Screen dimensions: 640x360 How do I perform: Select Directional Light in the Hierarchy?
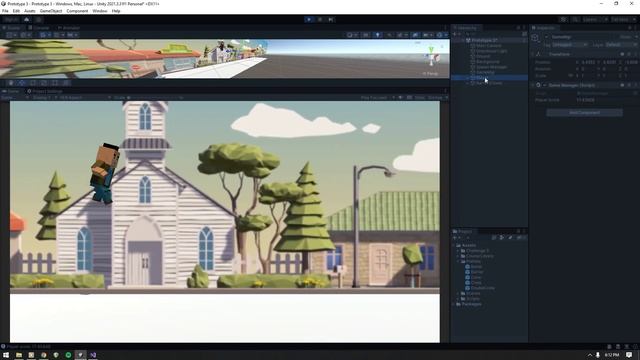click(491, 51)
